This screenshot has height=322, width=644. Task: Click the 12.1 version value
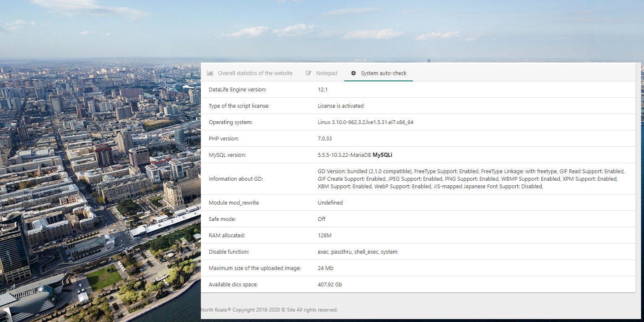click(322, 89)
